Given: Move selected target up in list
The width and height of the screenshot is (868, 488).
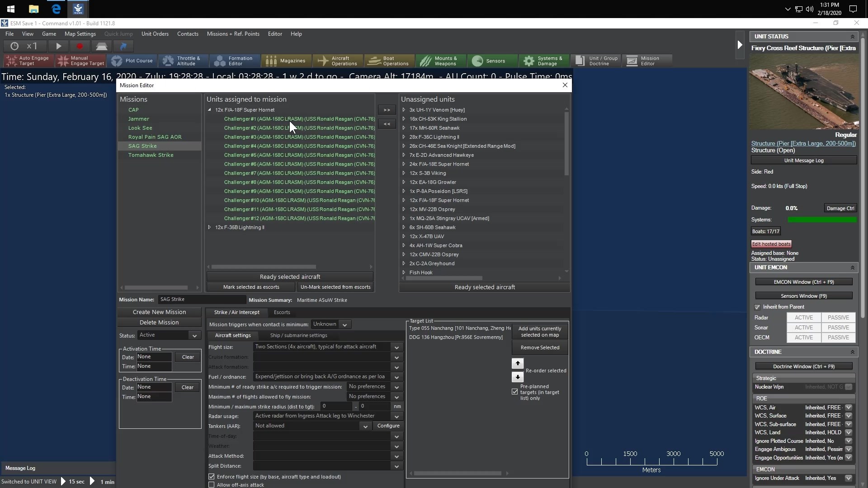Looking at the screenshot, I should (x=518, y=363).
